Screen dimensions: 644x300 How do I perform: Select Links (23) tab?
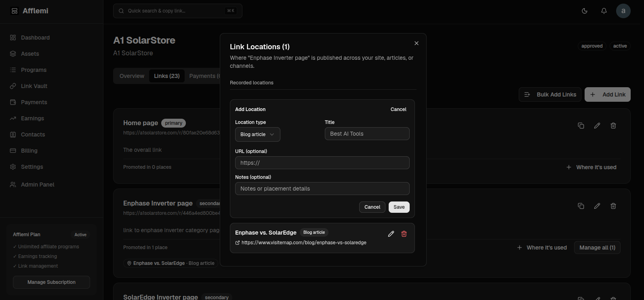pyautogui.click(x=167, y=76)
